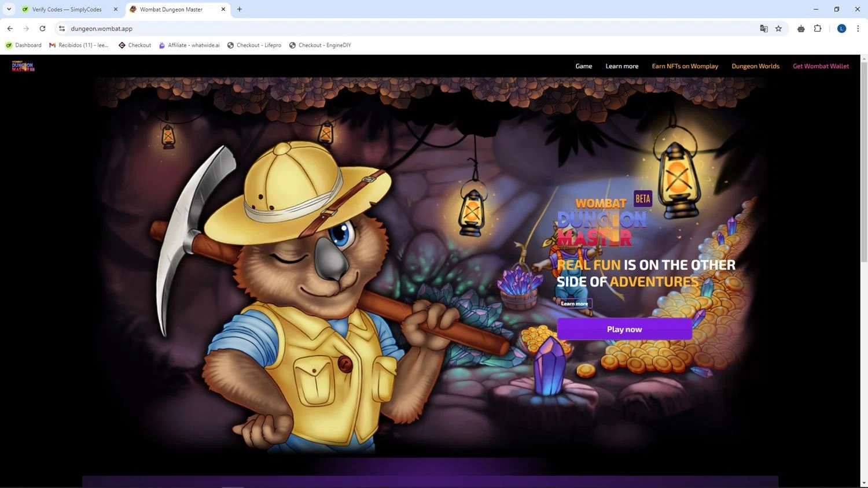Open the Recibidos Gmail bookmark

click(x=79, y=45)
